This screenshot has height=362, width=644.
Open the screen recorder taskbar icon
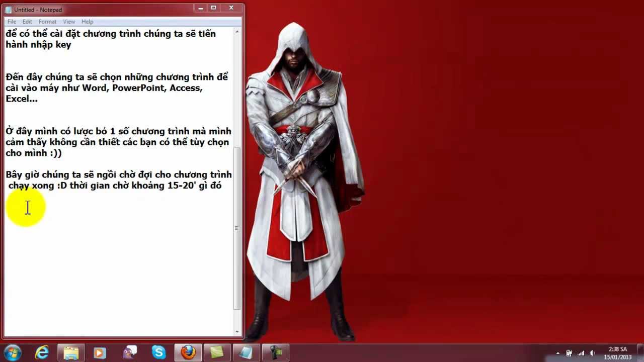(276, 352)
